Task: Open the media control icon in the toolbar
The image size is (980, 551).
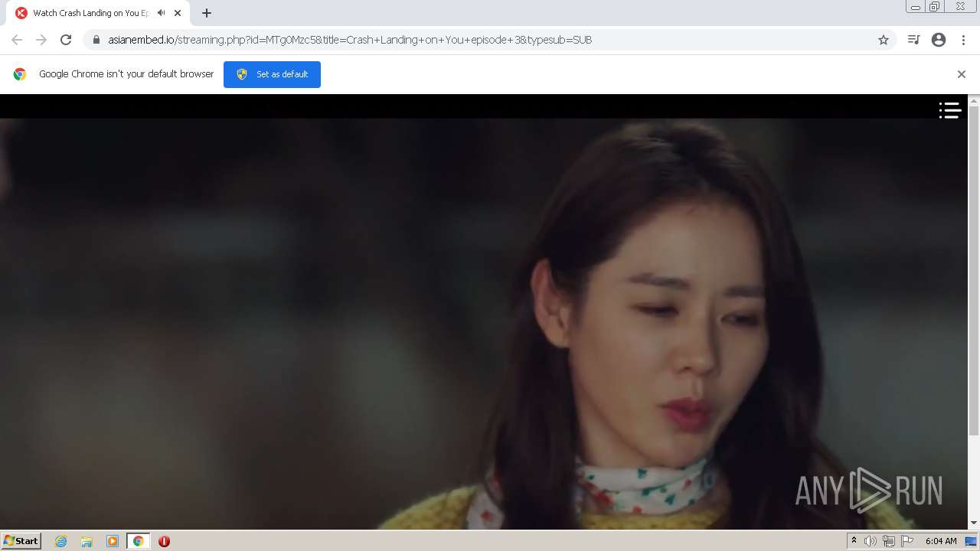Action: click(x=913, y=40)
